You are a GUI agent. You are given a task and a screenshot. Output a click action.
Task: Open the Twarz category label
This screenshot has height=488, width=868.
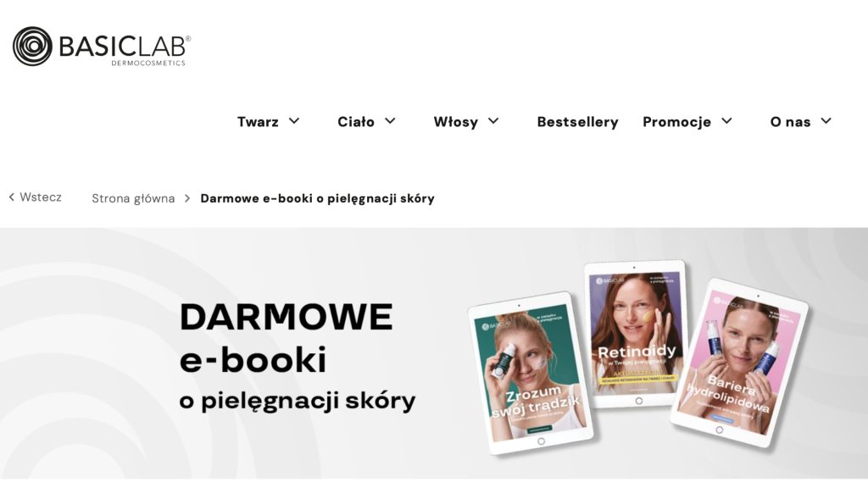(x=258, y=122)
